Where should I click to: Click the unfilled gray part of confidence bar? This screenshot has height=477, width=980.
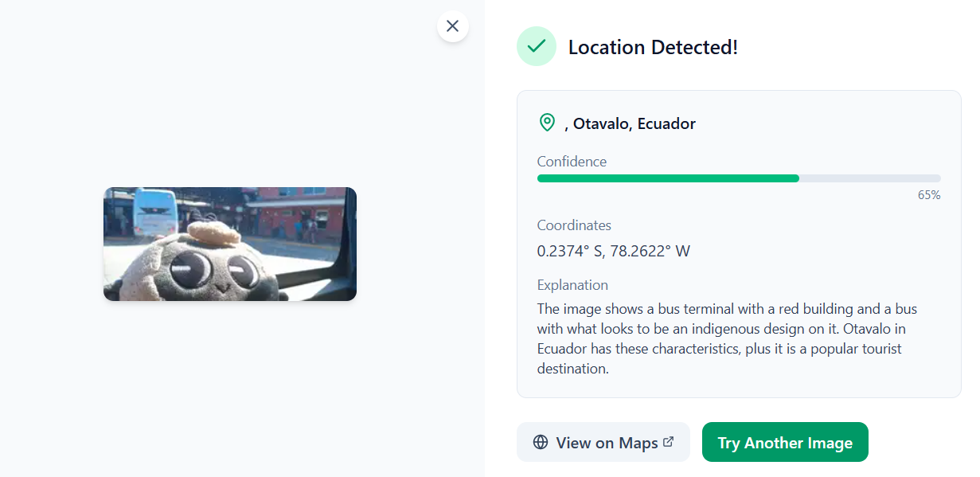[x=869, y=178]
